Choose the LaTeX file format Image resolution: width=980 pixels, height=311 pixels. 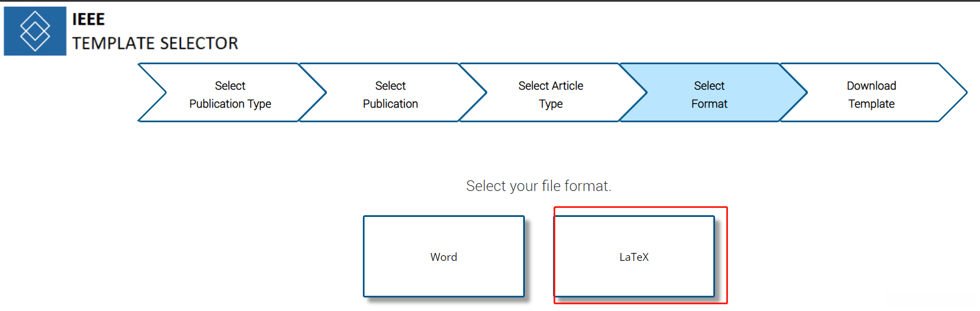tap(634, 256)
